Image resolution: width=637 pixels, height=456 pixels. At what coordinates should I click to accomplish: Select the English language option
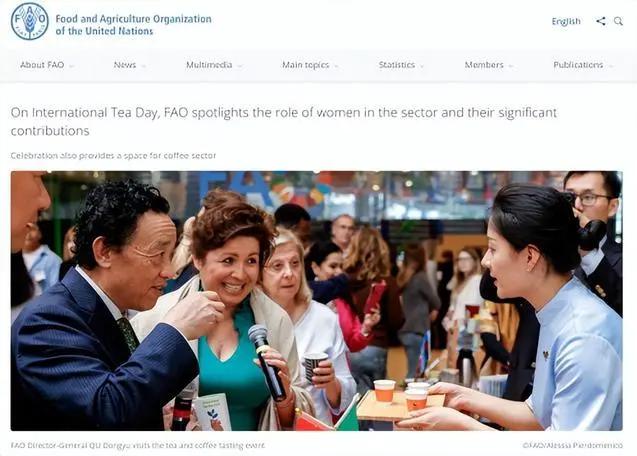tap(566, 21)
